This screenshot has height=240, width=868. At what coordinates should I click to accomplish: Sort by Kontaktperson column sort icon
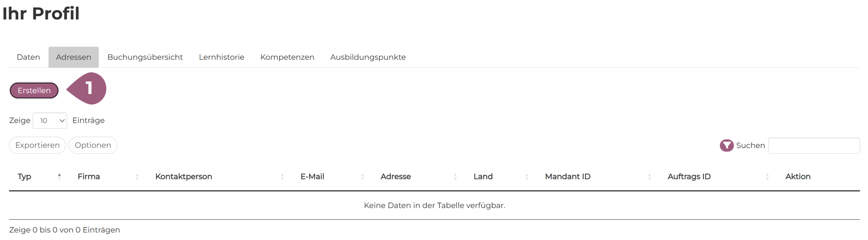282,177
